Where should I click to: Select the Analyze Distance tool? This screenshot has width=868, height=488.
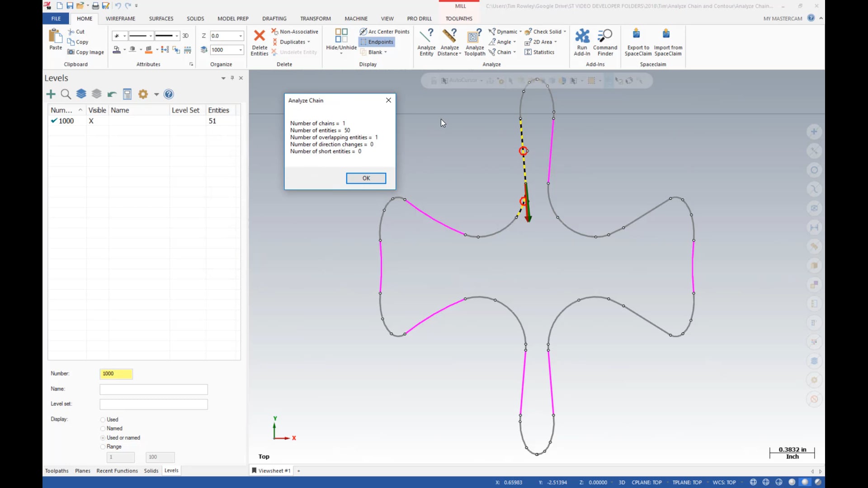448,42
